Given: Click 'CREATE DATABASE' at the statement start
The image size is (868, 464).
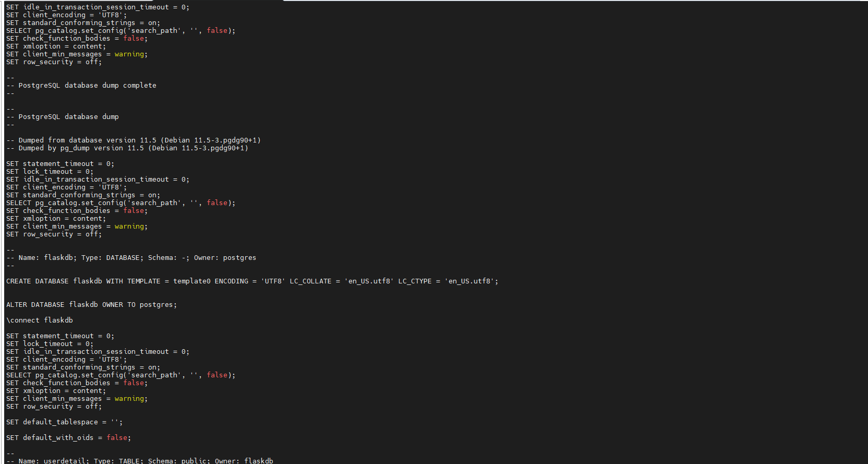Looking at the screenshot, I should 38,281.
